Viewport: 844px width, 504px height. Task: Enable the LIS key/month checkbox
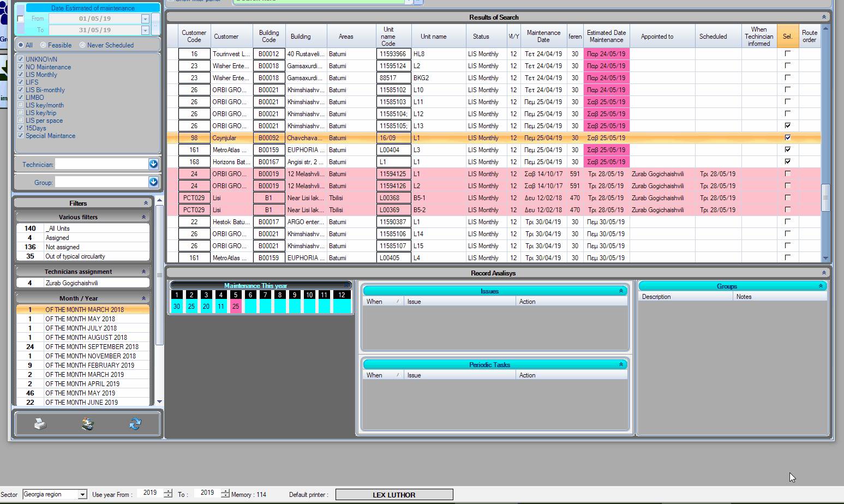(x=21, y=105)
